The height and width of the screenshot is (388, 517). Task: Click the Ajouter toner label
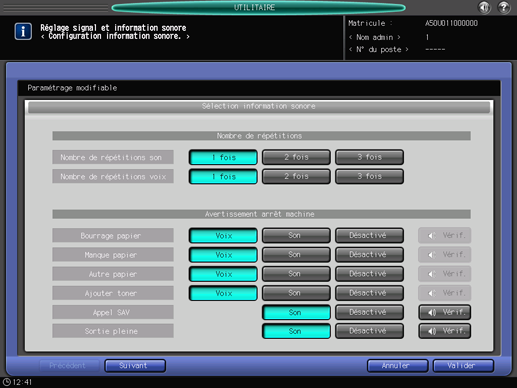[113, 293]
